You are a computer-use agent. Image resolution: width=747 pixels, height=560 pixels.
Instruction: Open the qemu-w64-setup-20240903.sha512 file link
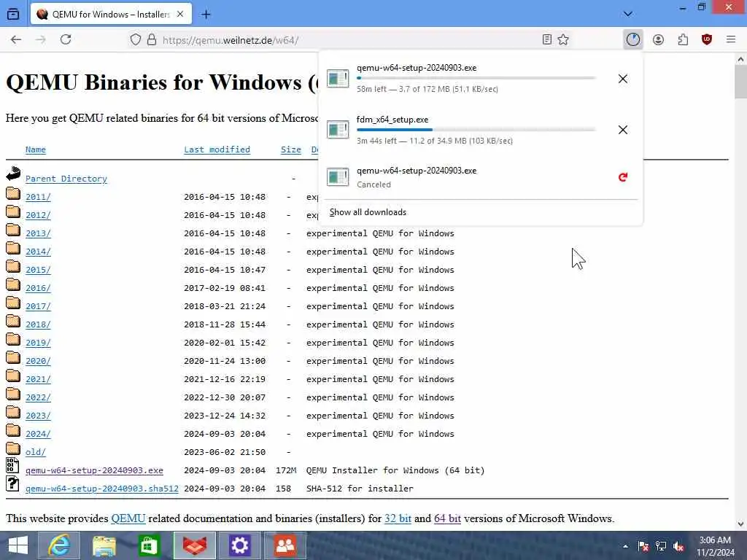pyautogui.click(x=102, y=489)
